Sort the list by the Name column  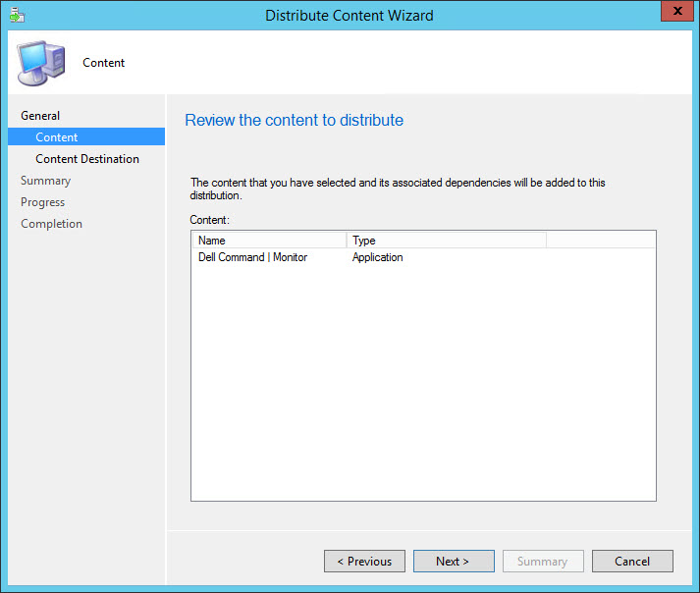[268, 241]
